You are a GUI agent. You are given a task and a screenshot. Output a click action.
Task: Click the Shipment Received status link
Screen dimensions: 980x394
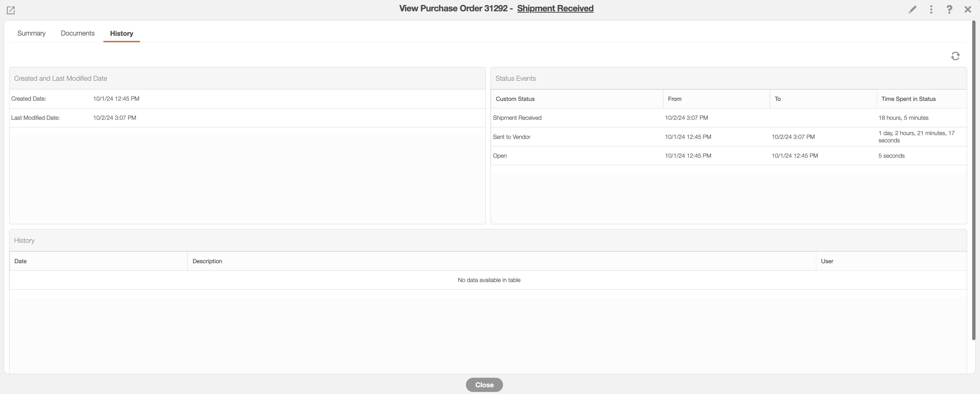[x=555, y=8]
